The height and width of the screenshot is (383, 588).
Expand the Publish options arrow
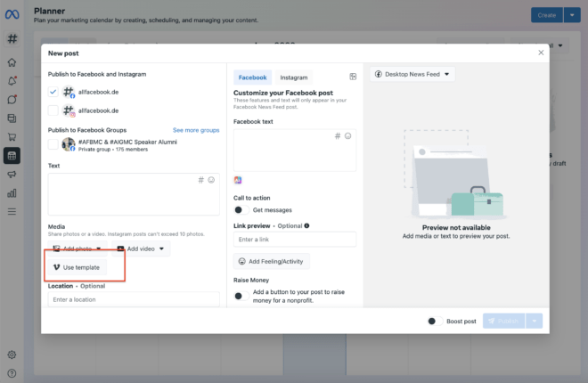click(x=535, y=322)
